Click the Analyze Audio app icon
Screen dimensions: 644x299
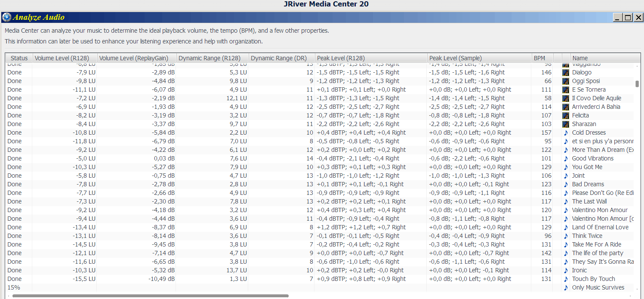click(6, 17)
